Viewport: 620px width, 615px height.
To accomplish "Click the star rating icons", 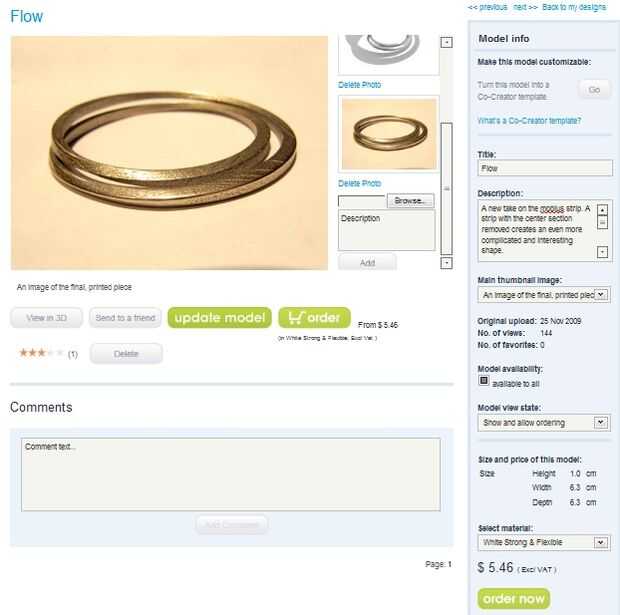I will click(x=41, y=353).
